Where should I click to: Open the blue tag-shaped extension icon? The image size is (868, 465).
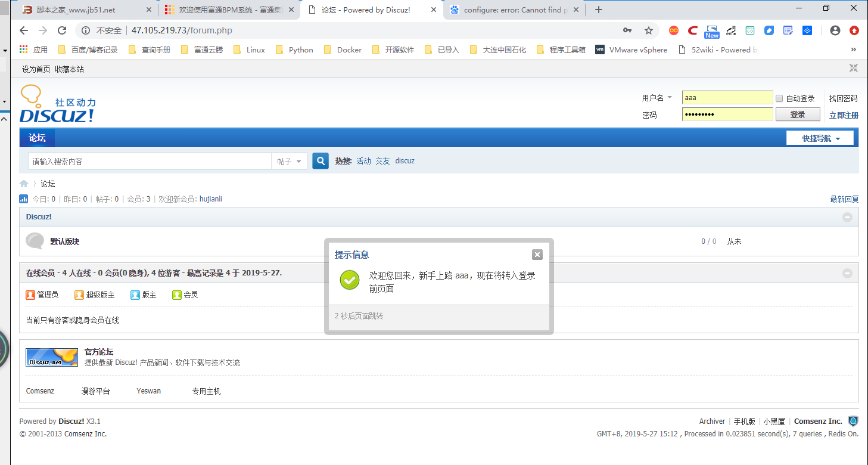(769, 30)
